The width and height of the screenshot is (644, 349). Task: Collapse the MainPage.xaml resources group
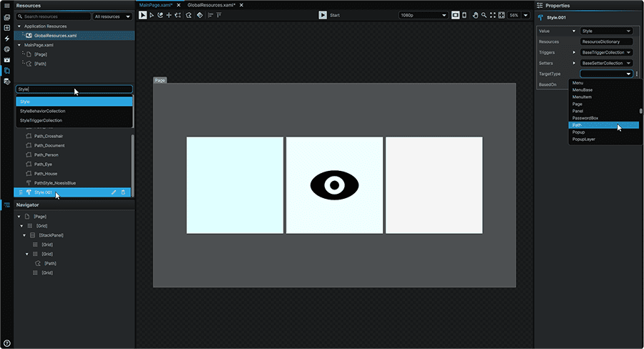pyautogui.click(x=19, y=45)
